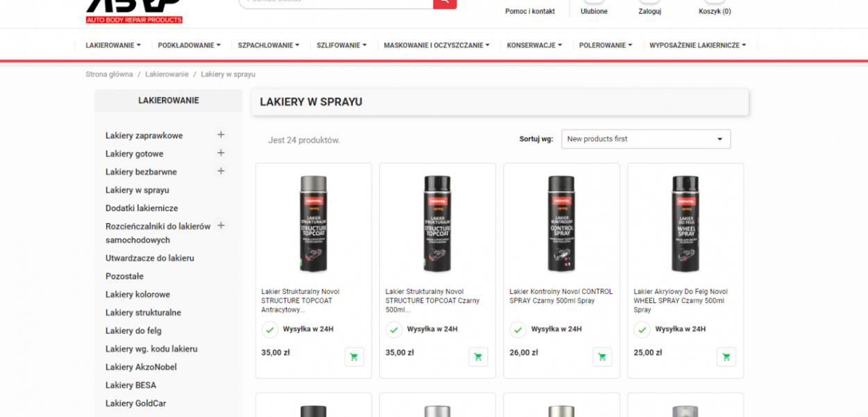Image resolution: width=868 pixels, height=417 pixels.
Task: Add CONTROL SPRAY Czarny to cart
Action: point(602,357)
